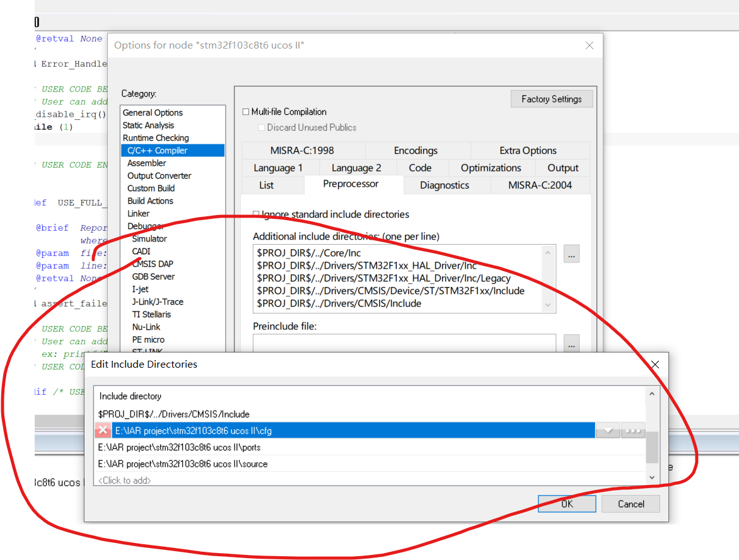Toggle Ignore standard include directories
This screenshot has width=739, height=560.
(x=257, y=214)
